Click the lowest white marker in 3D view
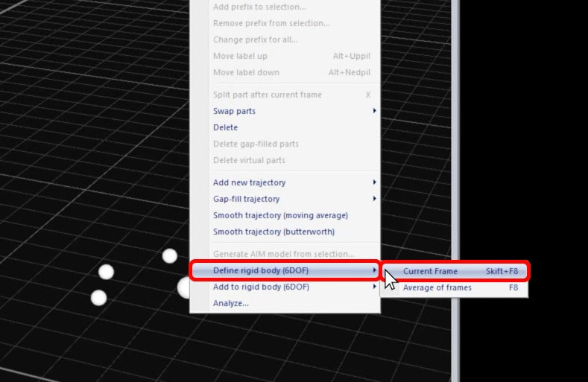Viewport: 588px width, 382px height. click(x=98, y=298)
